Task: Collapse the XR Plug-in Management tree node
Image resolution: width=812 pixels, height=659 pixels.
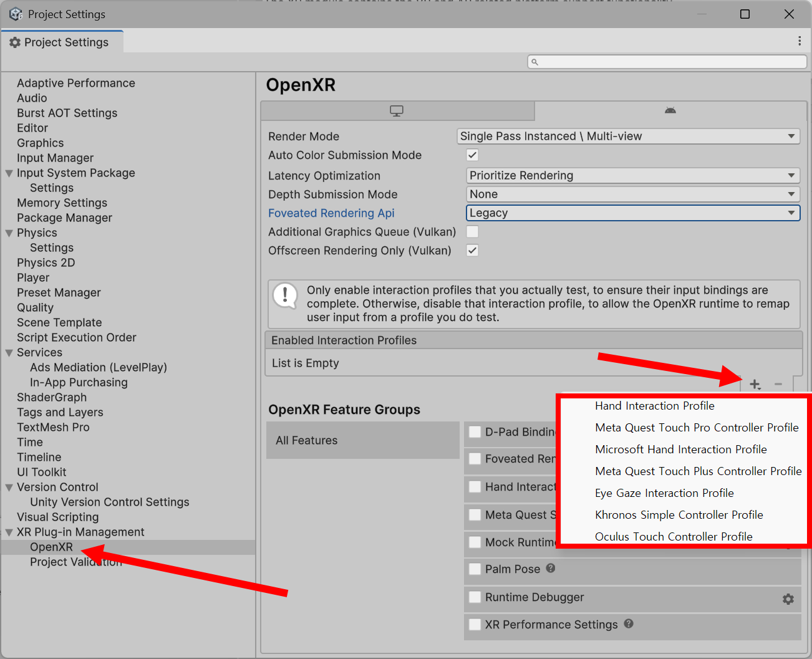Action: point(9,532)
